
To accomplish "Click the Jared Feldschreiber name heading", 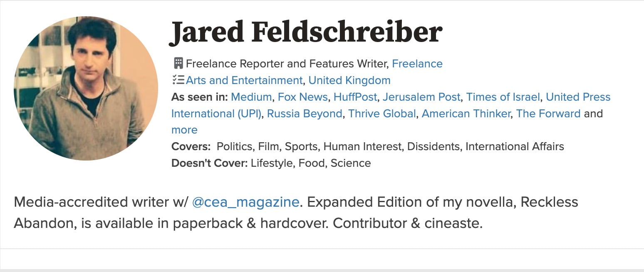I will point(306,32).
